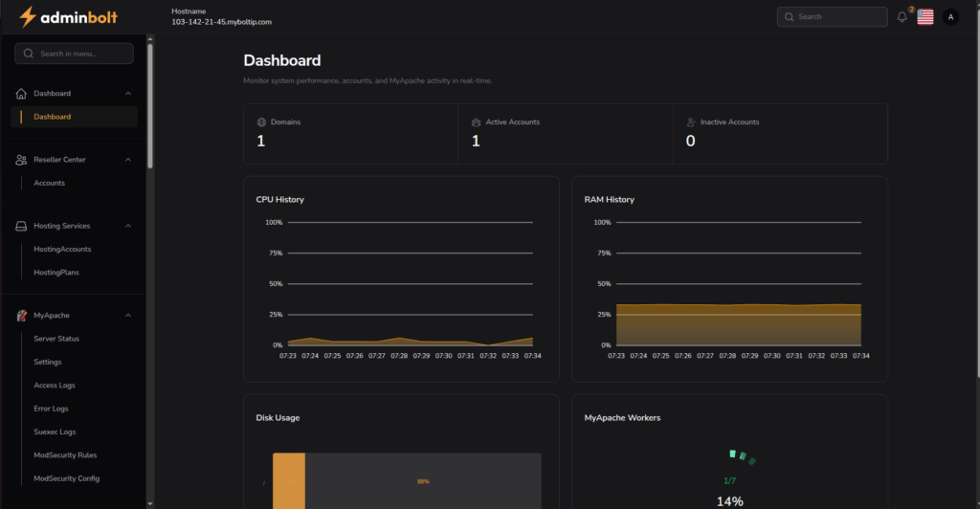This screenshot has height=509, width=980.
Task: Click the MyApache feather icon
Action: click(22, 315)
